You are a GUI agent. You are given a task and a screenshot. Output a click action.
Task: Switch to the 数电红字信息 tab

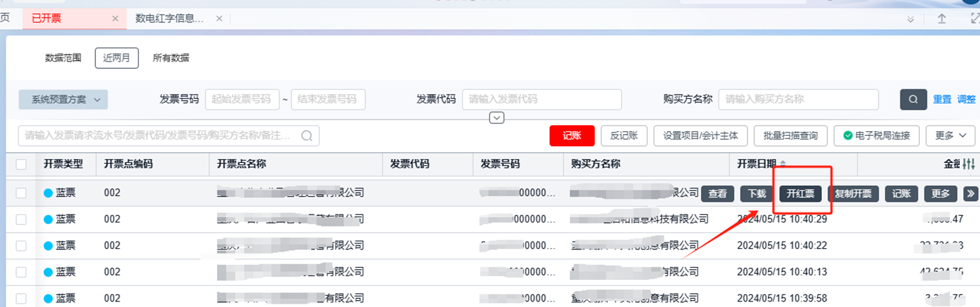[x=169, y=19]
